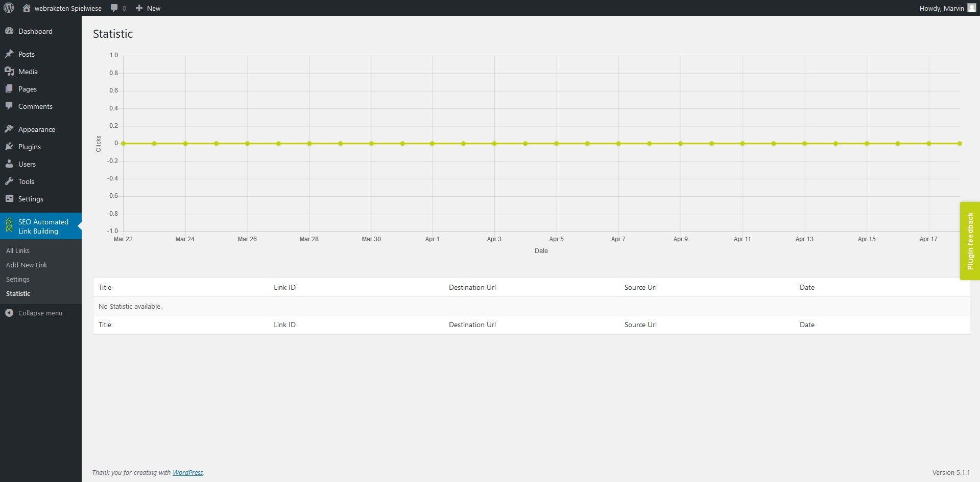This screenshot has width=980, height=482.
Task: Click the Tools wrench icon
Action: coord(9,181)
